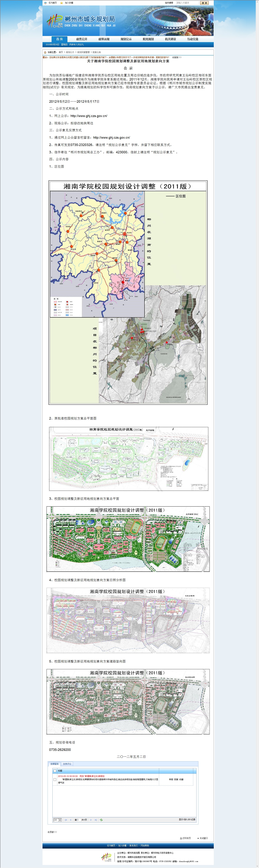Click the date text 2016年9月29日
The width and height of the screenshot is (259, 868).
point(52,45)
